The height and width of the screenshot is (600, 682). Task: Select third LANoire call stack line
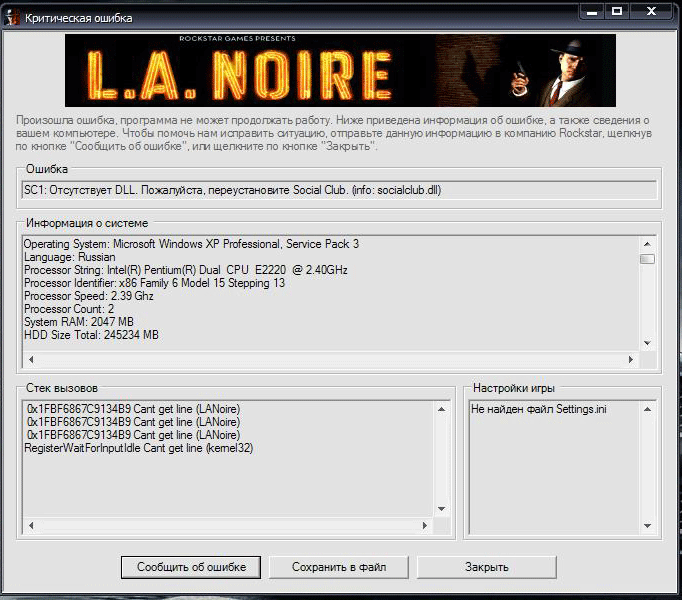(x=133, y=435)
